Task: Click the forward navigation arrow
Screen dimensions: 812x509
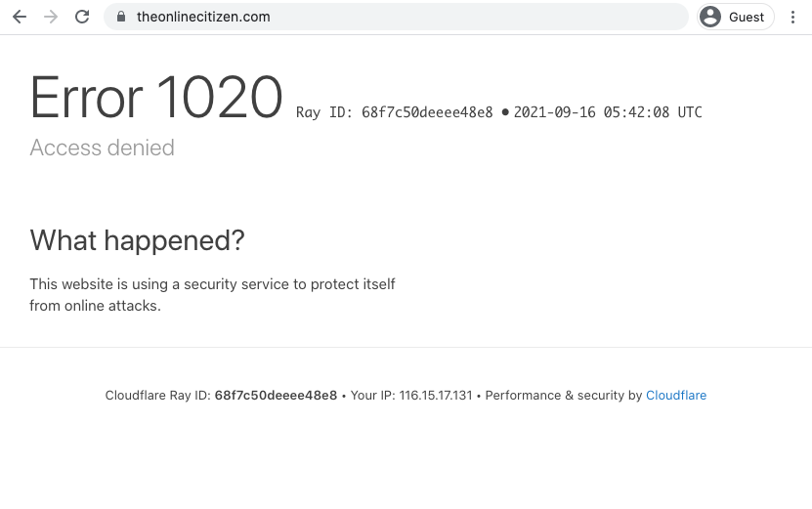Action: point(51,17)
